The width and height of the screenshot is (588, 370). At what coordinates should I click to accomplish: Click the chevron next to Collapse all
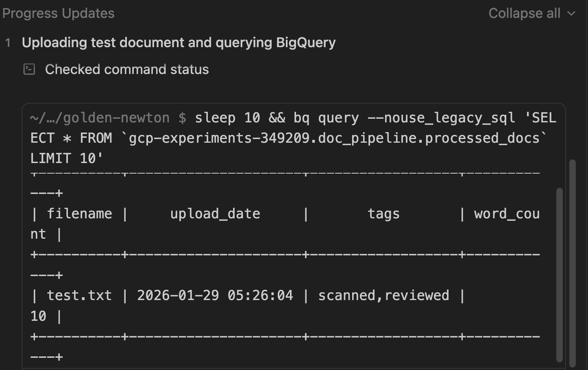point(571,13)
